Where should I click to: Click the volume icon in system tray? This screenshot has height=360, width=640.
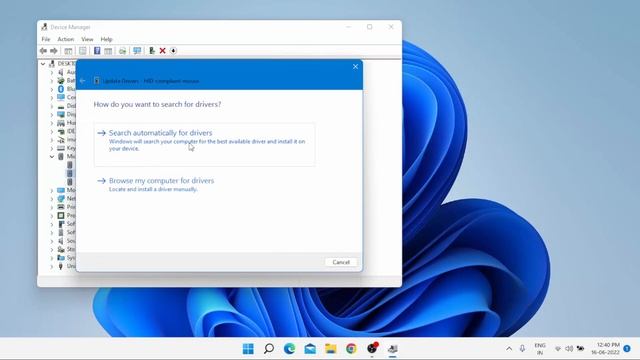(x=569, y=349)
